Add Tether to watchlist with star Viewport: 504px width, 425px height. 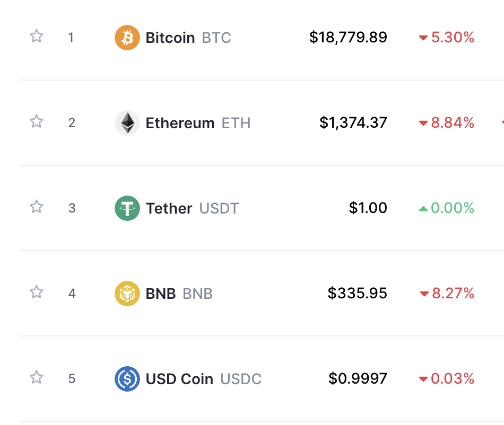tap(36, 207)
